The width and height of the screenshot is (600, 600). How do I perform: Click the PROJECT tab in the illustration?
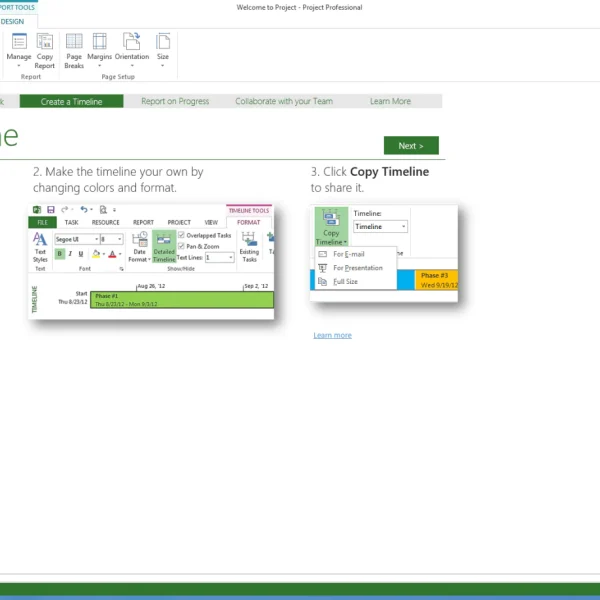coord(179,222)
